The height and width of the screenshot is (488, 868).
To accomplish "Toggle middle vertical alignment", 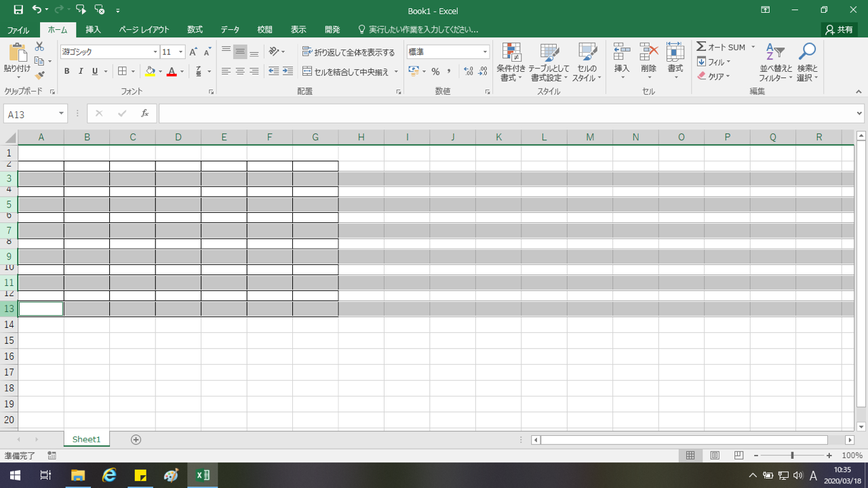I will pyautogui.click(x=240, y=52).
